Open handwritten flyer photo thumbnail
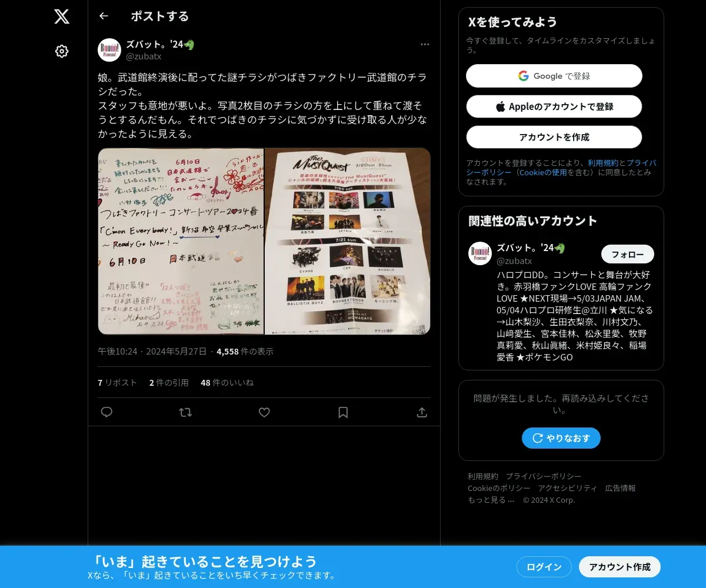The height and width of the screenshot is (588, 706). click(x=181, y=241)
